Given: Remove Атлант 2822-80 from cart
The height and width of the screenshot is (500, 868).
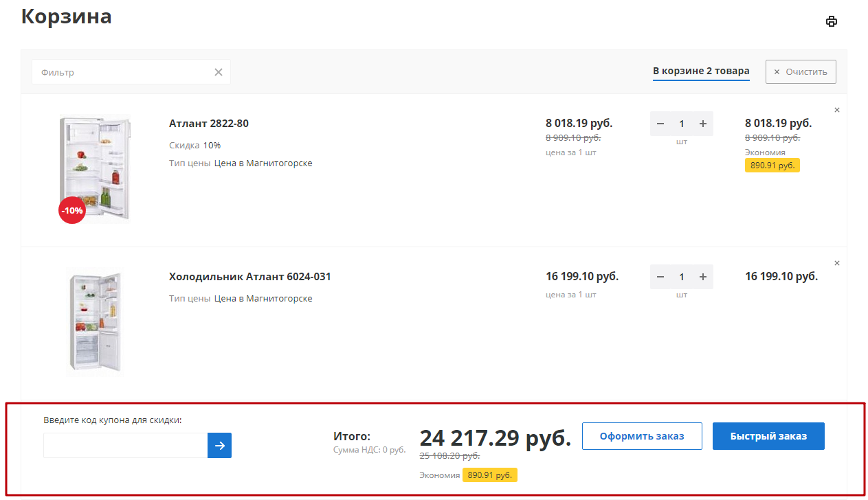Looking at the screenshot, I should coord(836,110).
